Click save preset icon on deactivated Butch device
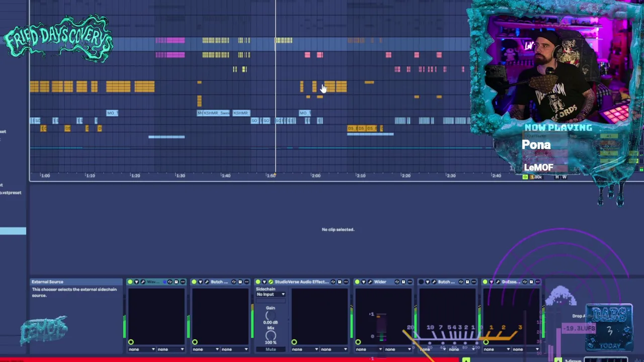Viewport: 644px width, 362px height. pyautogui.click(x=467, y=282)
